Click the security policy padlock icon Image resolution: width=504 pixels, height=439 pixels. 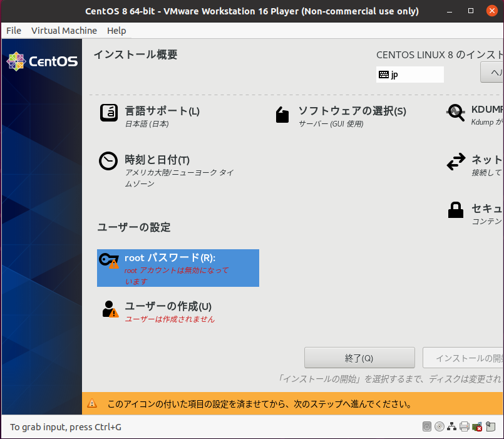[456, 210]
